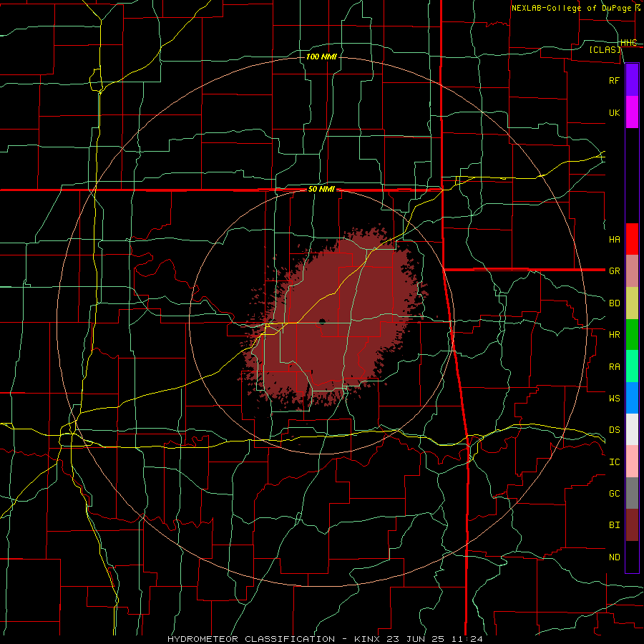Click the ND legend label
The width and height of the screenshot is (644, 644).
click(x=614, y=557)
